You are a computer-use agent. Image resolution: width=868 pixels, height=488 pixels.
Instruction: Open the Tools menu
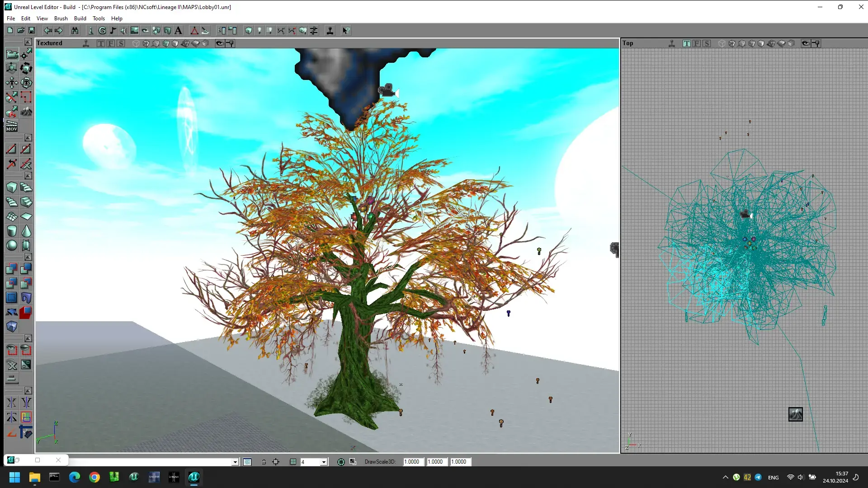(x=99, y=19)
